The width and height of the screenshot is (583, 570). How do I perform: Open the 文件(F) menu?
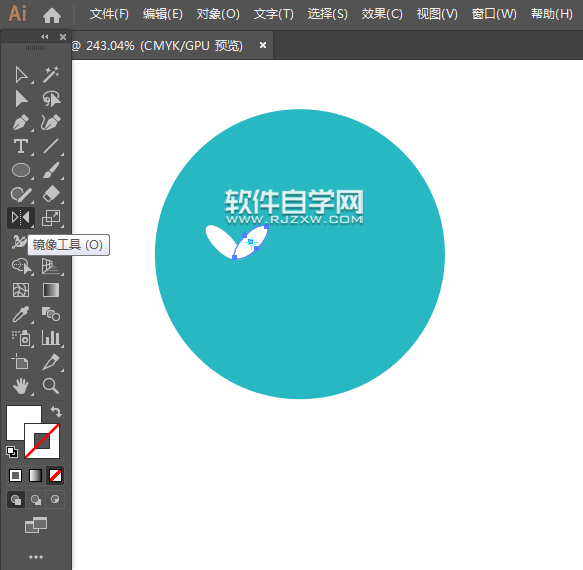(x=109, y=14)
